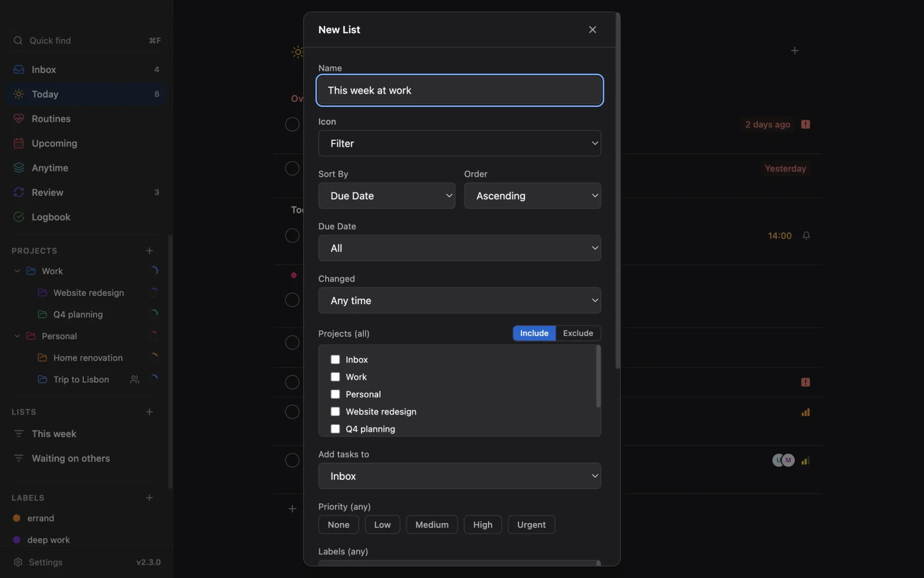
Task: Click the add task plus below the task list
Action: click(x=292, y=509)
